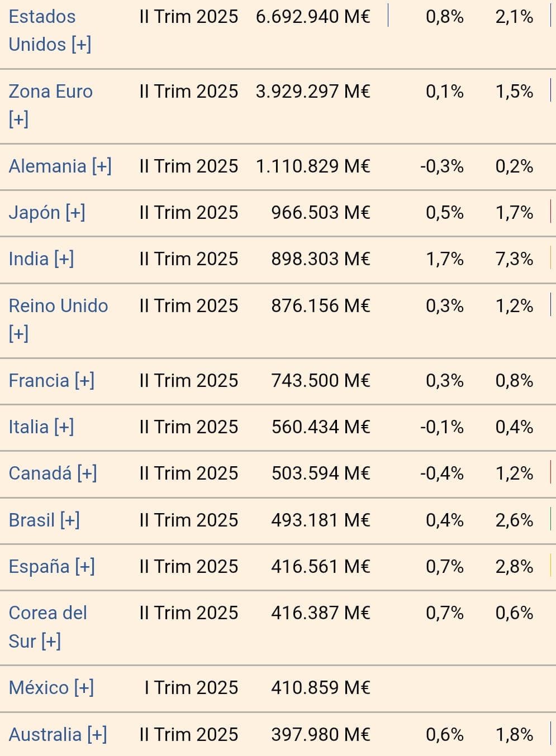Expand the [+] beside India

coord(64,259)
